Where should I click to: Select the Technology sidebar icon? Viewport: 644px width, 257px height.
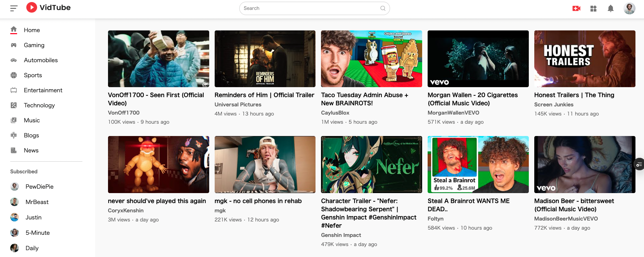[x=14, y=105]
